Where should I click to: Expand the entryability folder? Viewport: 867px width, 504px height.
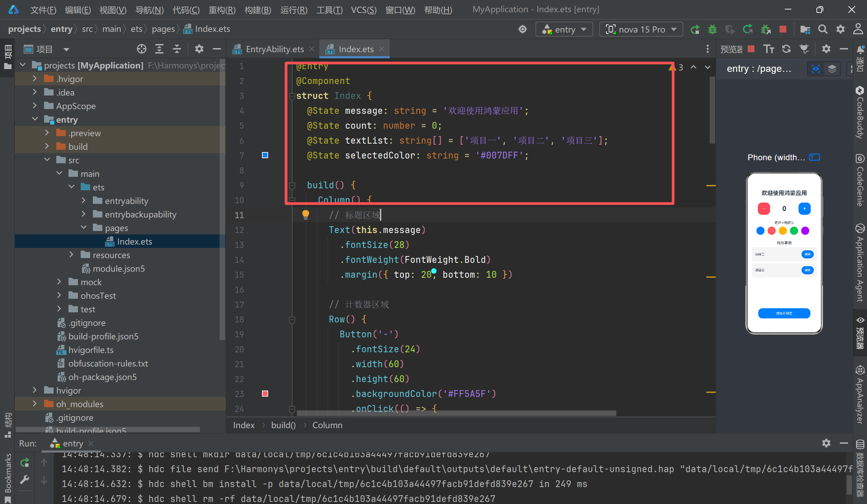[83, 201]
